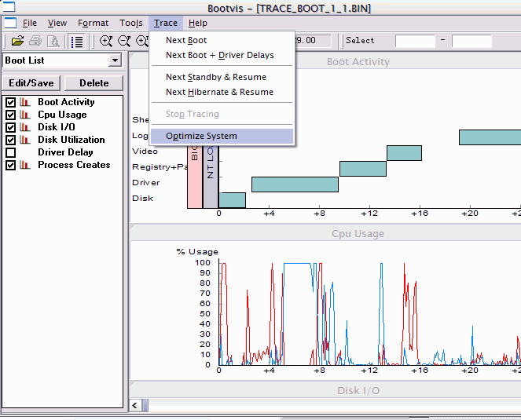This screenshot has width=521, height=420.
Task: Expand the Boot List dropdown
Action: tap(115, 60)
